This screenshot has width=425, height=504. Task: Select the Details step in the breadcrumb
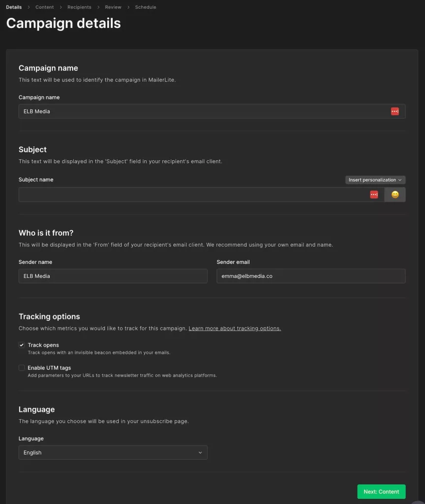(14, 7)
